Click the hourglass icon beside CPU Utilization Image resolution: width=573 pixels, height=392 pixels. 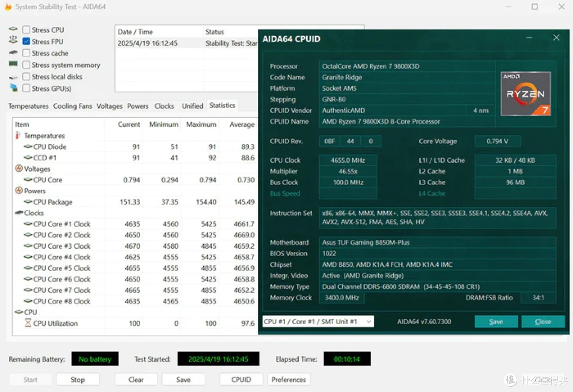pyautogui.click(x=28, y=323)
